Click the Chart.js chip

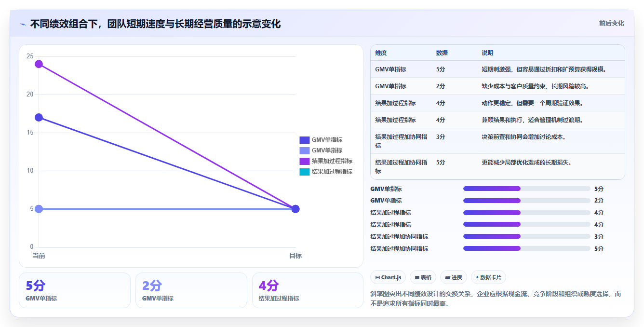[x=388, y=277]
